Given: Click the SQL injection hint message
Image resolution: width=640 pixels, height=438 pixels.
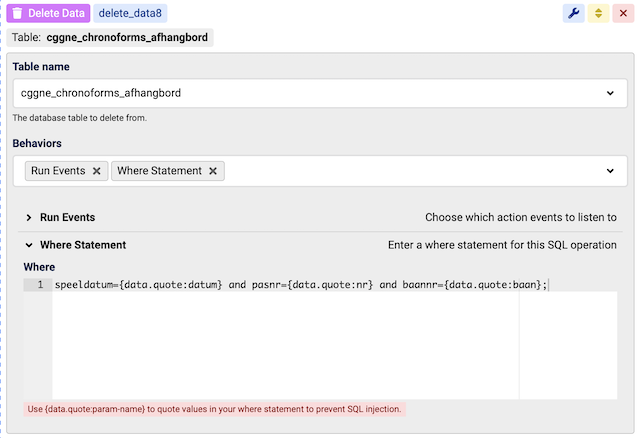Looking at the screenshot, I should click(215, 409).
